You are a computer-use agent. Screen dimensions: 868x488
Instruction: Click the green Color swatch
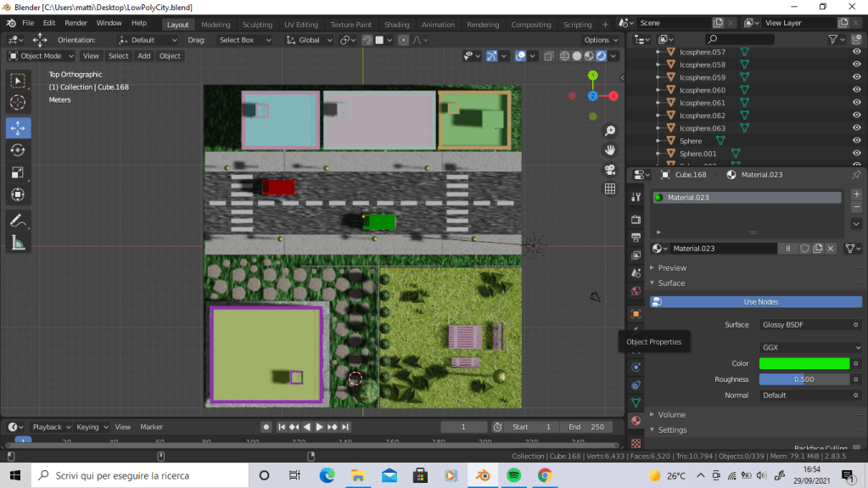804,363
